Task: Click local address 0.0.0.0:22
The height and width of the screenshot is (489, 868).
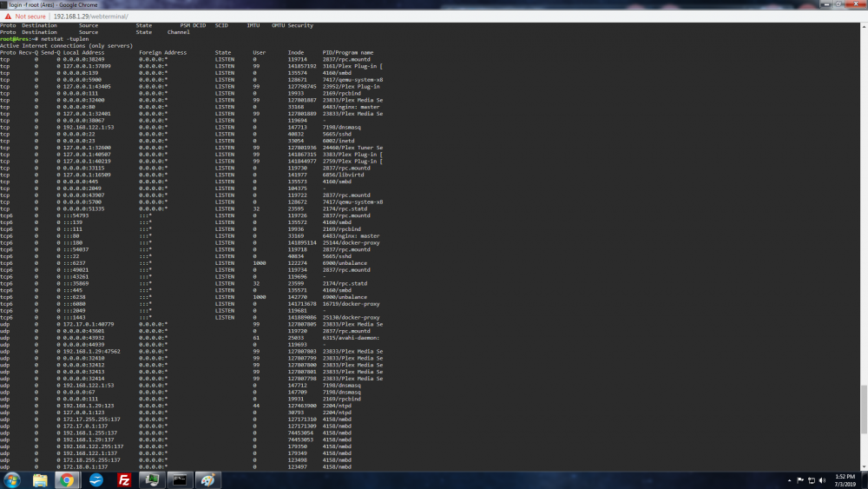Action: [x=79, y=134]
